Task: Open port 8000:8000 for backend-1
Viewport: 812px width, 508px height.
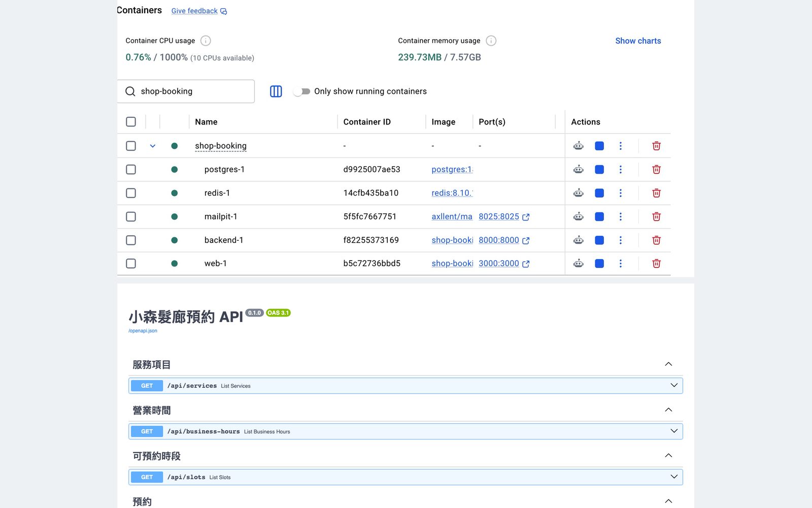Action: [x=504, y=240]
